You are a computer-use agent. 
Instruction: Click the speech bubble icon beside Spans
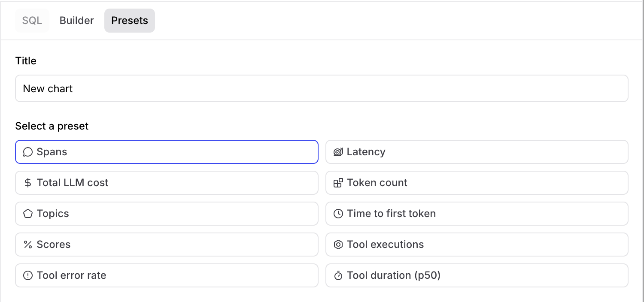(x=28, y=152)
